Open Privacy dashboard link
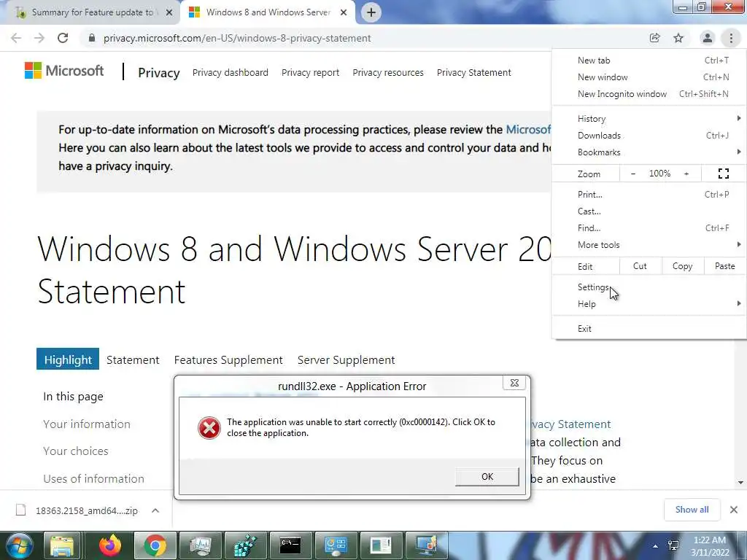 pyautogui.click(x=230, y=73)
